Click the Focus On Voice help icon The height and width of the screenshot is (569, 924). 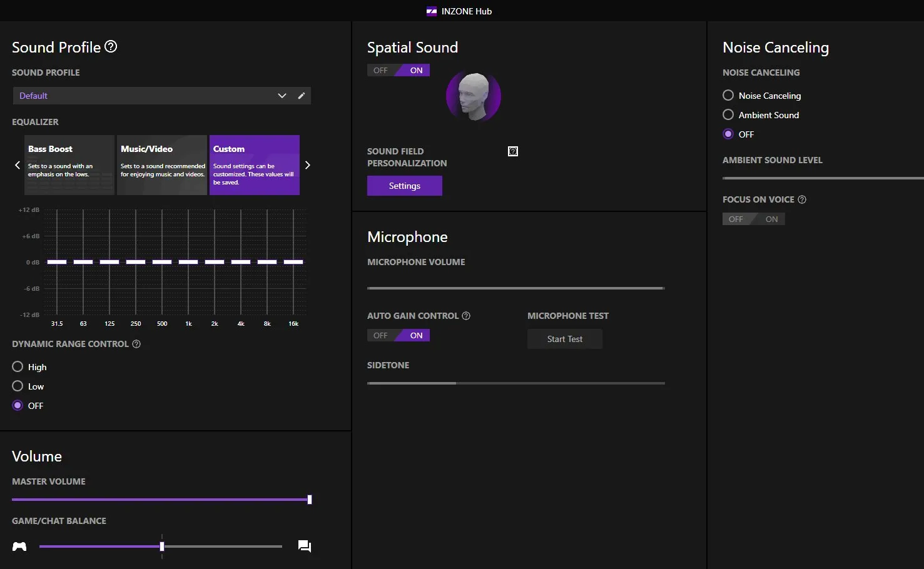(802, 199)
